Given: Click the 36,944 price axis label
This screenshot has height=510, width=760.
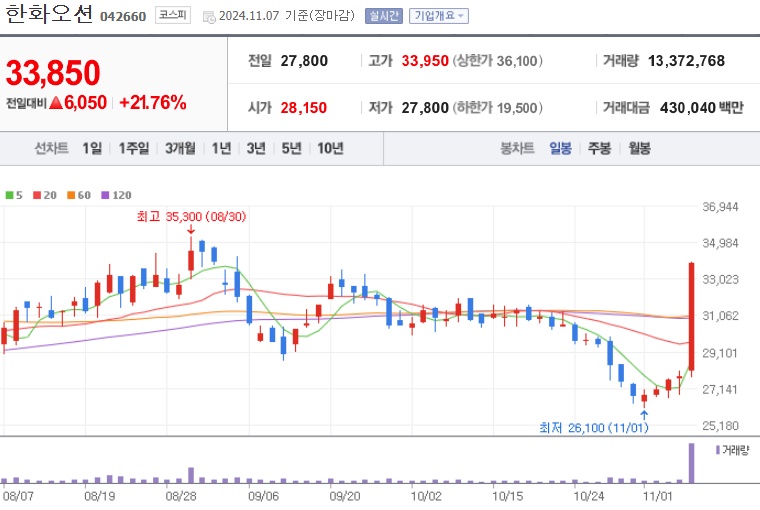Looking at the screenshot, I should tap(720, 207).
